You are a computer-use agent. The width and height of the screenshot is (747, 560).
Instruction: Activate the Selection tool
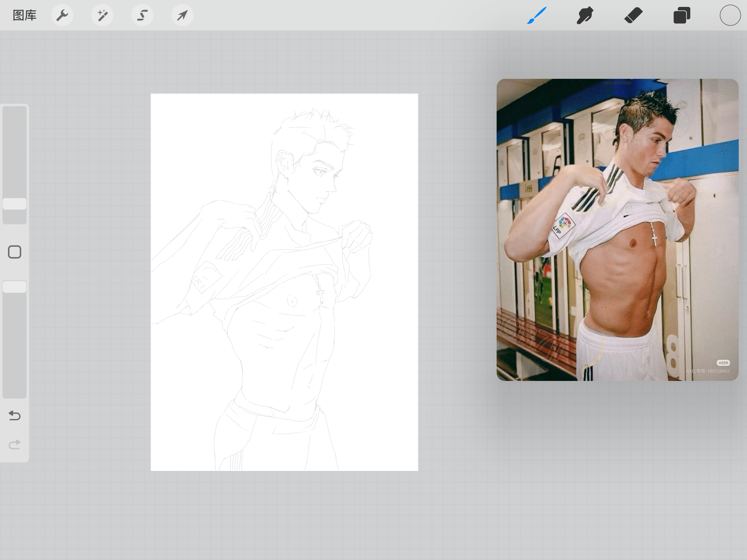[142, 15]
